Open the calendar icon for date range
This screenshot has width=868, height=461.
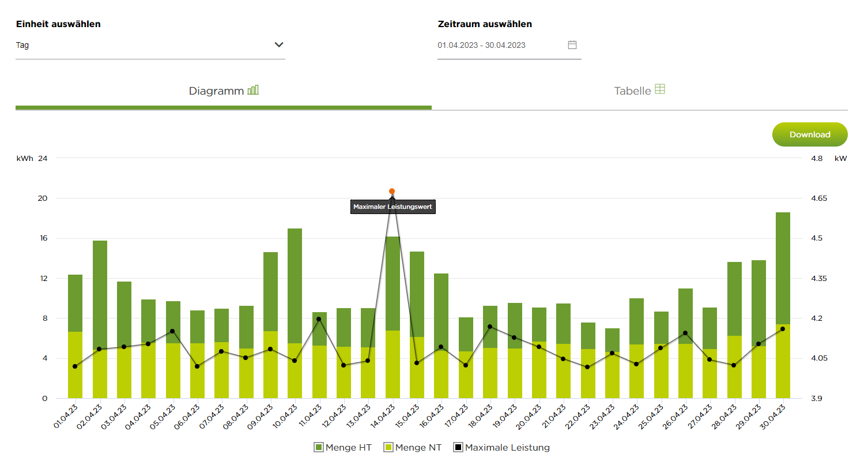(x=572, y=45)
